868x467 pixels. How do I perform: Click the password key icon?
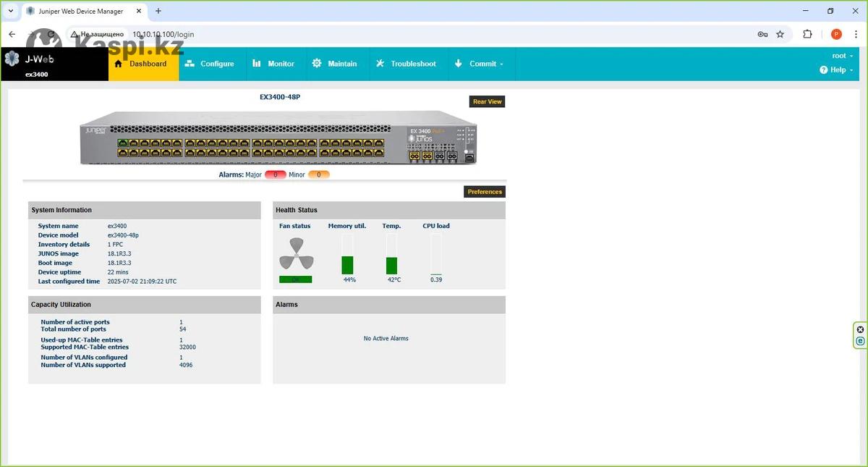[762, 34]
